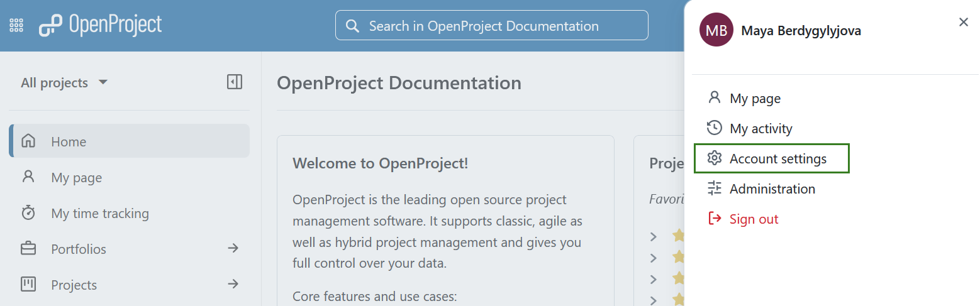Open Account settings
Screen dimensions: 980x306
[x=772, y=158]
